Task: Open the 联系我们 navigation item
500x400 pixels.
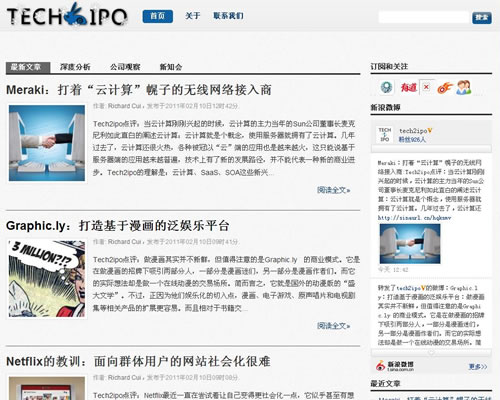Action: (x=228, y=16)
